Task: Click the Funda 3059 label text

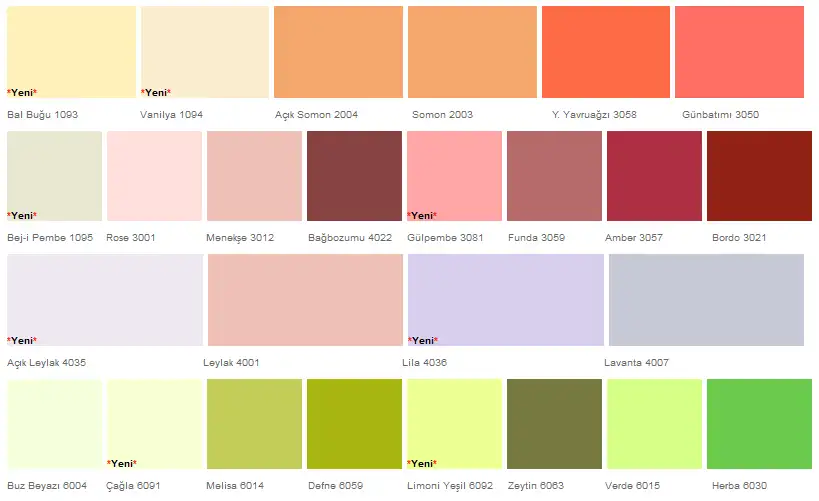Action: point(536,238)
